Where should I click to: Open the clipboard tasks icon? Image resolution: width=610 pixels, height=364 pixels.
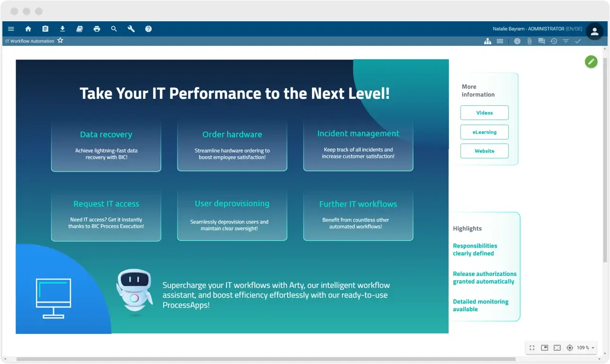[x=45, y=29]
